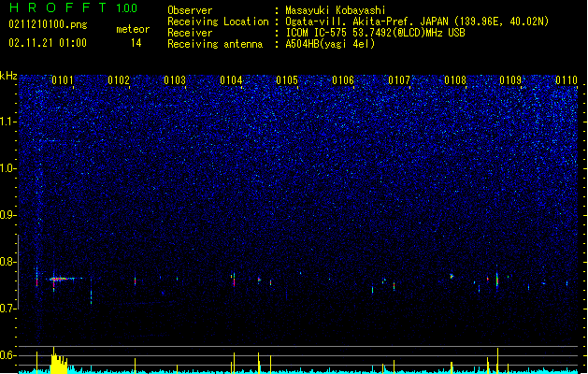This screenshot has width=588, height=374.
Task: Click time marker 0103
Action: (x=175, y=80)
